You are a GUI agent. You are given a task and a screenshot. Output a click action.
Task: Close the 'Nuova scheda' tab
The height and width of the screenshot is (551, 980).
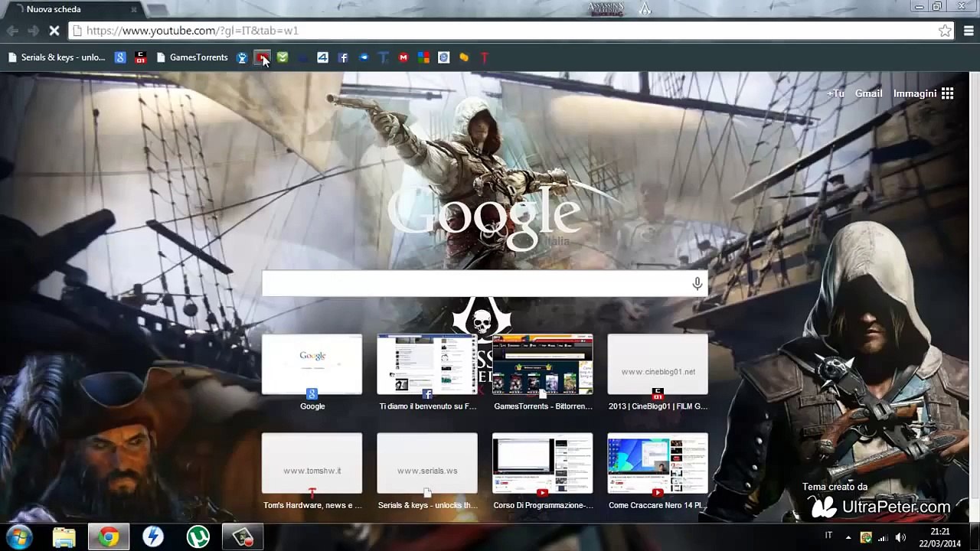(134, 9)
